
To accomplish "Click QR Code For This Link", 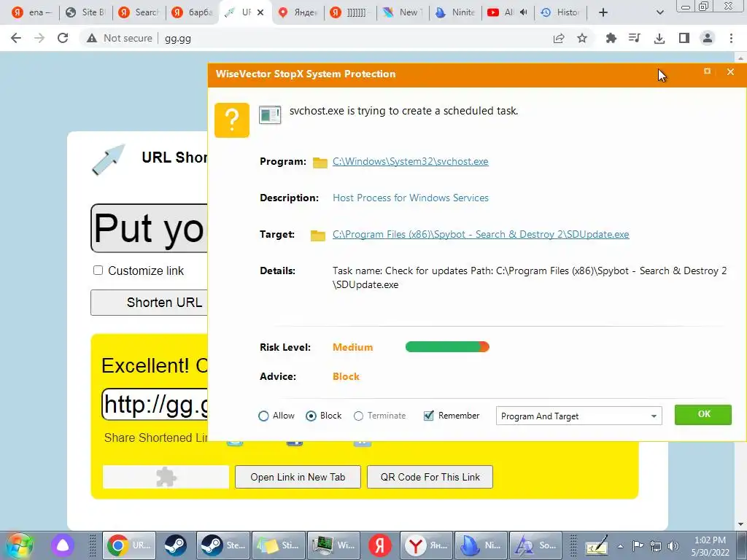I will click(x=430, y=477).
